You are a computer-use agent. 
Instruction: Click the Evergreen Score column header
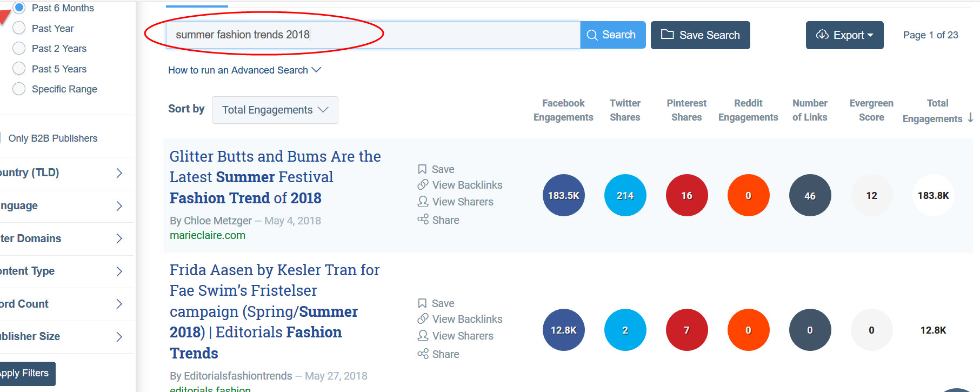pos(871,110)
